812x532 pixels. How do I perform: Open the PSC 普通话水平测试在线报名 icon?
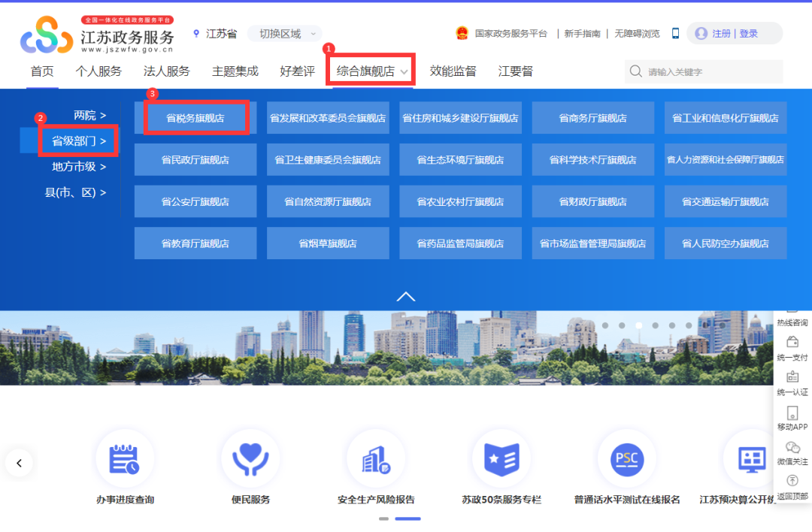626,459
